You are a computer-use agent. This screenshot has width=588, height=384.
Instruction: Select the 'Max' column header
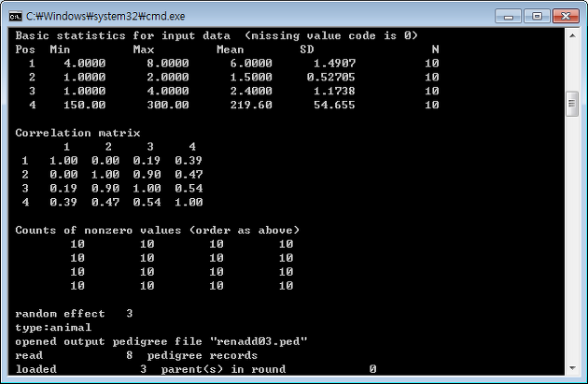[x=144, y=50]
